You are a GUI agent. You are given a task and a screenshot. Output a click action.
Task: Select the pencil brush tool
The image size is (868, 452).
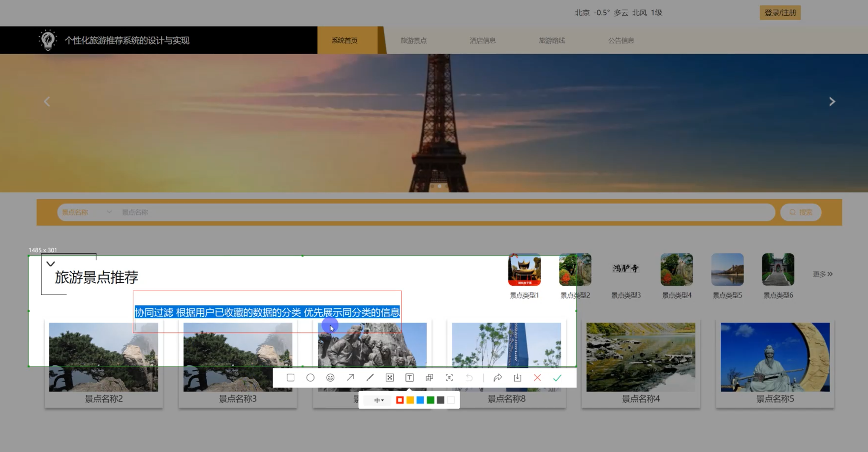click(x=370, y=378)
